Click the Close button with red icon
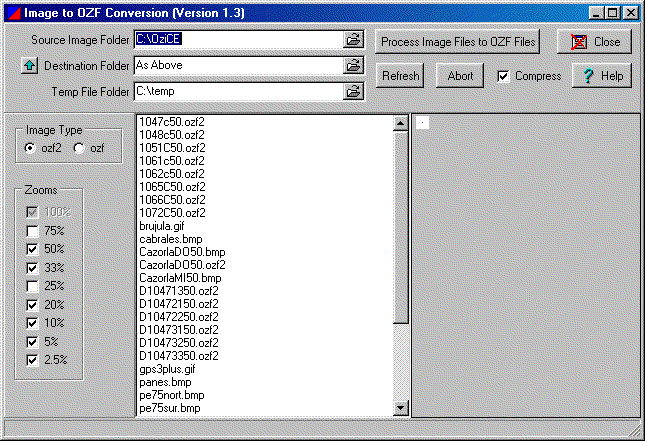Viewport: 645px width, 441px height. coord(594,42)
